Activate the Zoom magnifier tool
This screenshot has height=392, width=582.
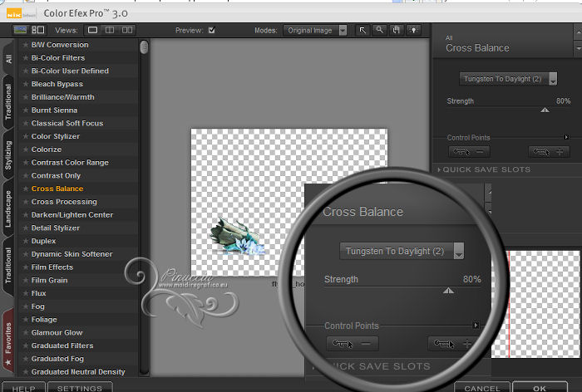click(x=379, y=30)
